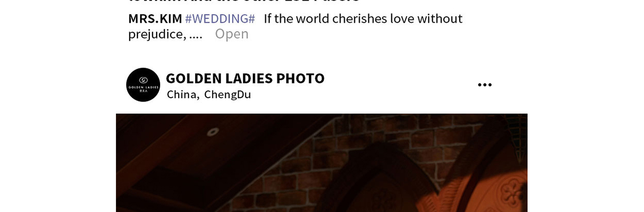This screenshot has width=644, height=212.
Task: Open the #WEDDING# hashtag
Action: (220, 19)
